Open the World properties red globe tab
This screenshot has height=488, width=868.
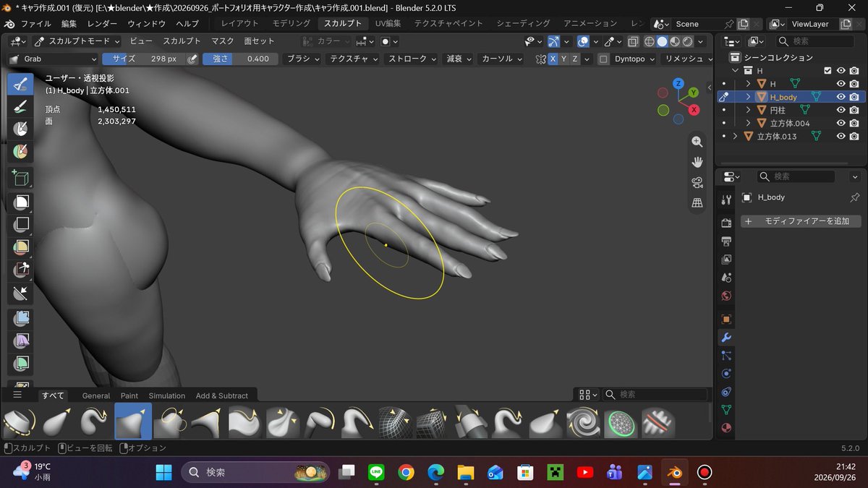coord(726,296)
